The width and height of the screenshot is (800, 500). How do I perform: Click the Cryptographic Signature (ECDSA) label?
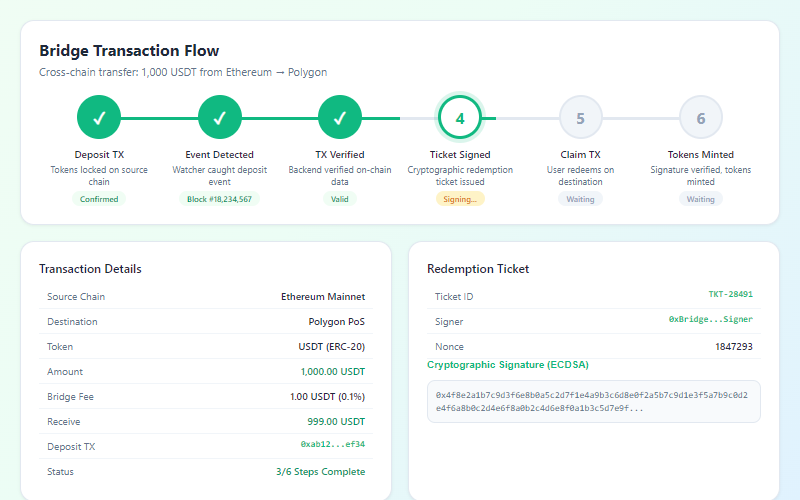click(508, 365)
